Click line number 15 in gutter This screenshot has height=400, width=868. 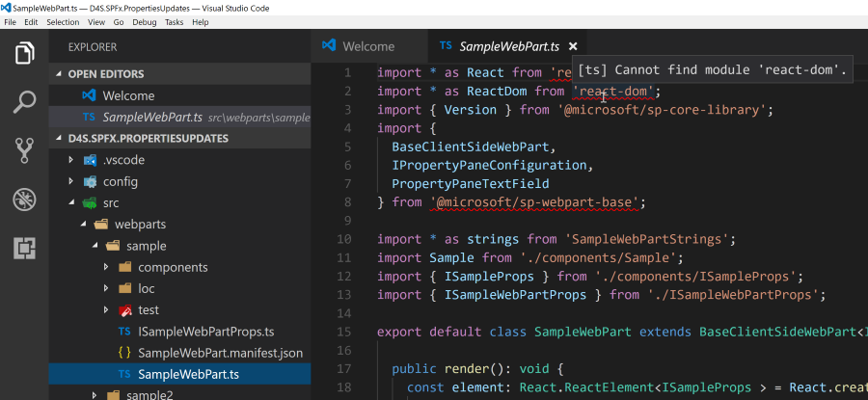point(343,332)
